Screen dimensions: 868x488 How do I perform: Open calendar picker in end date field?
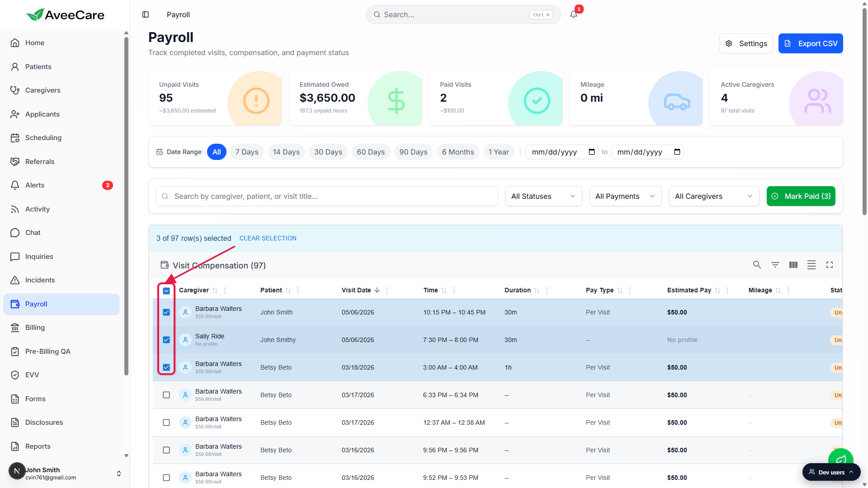click(677, 152)
